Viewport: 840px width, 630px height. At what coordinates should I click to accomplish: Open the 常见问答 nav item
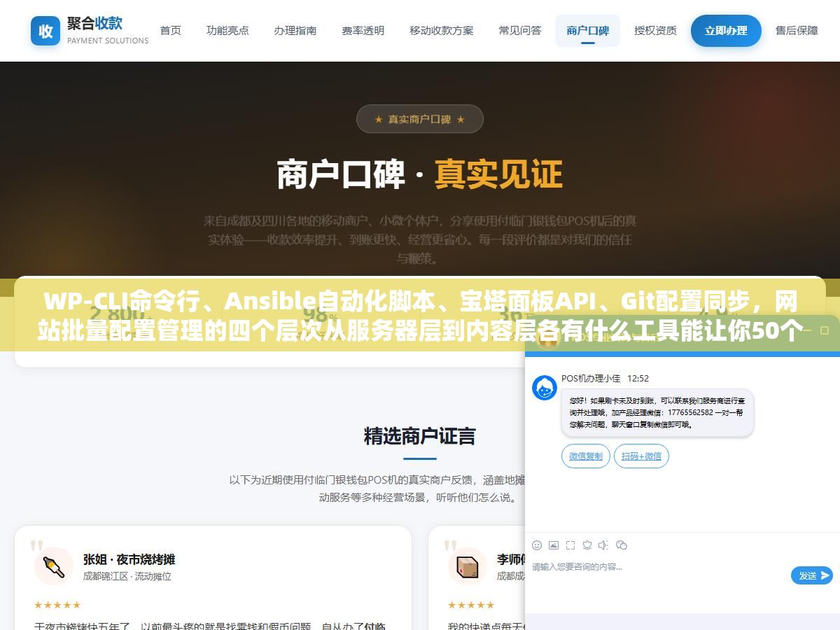(x=520, y=31)
